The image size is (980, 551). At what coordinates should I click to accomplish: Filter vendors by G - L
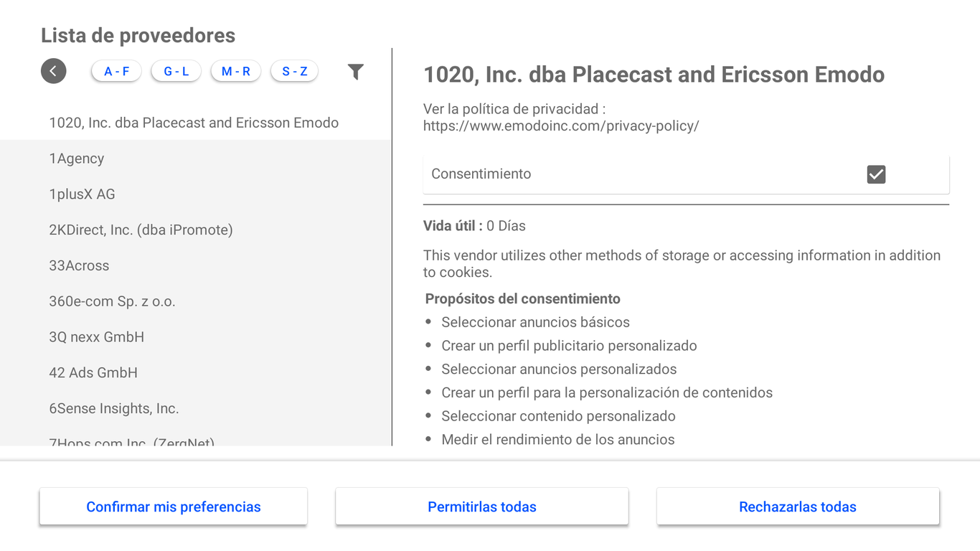point(176,71)
